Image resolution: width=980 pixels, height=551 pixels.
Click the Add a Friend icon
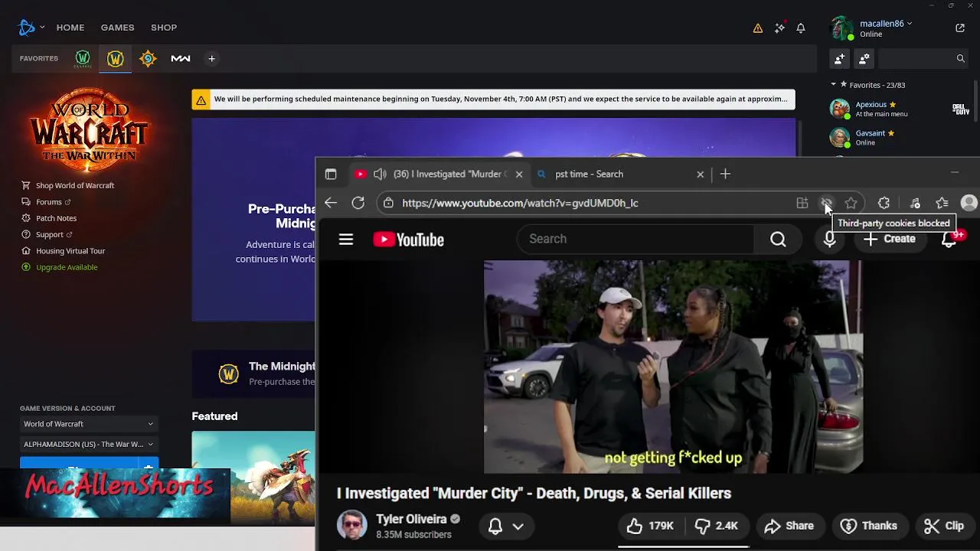pos(840,58)
